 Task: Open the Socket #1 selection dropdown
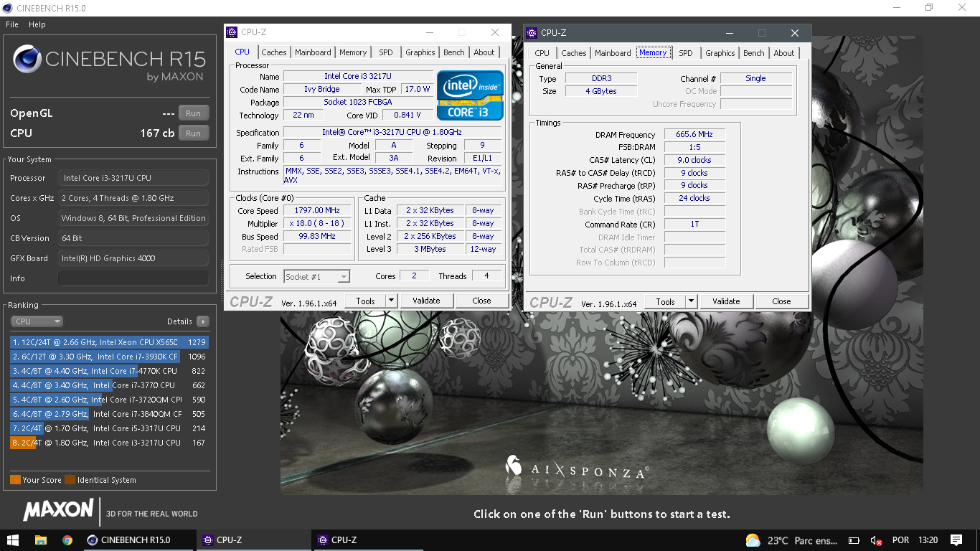click(x=316, y=276)
